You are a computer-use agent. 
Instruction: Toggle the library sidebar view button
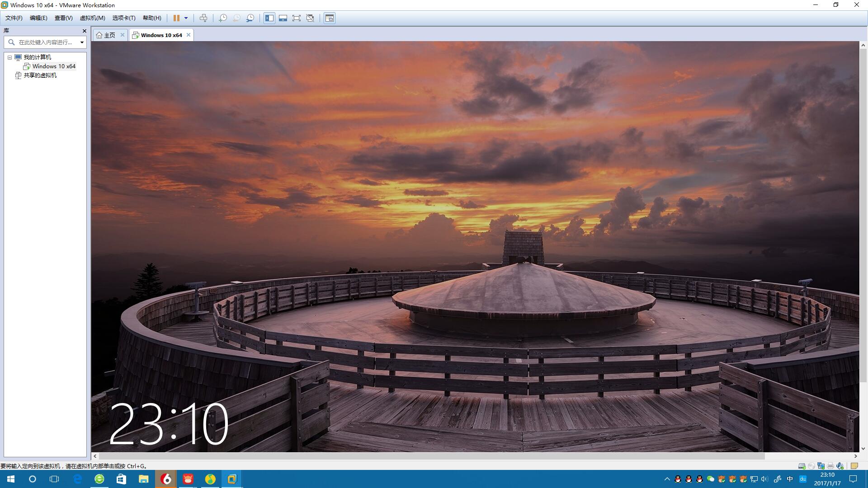(269, 18)
